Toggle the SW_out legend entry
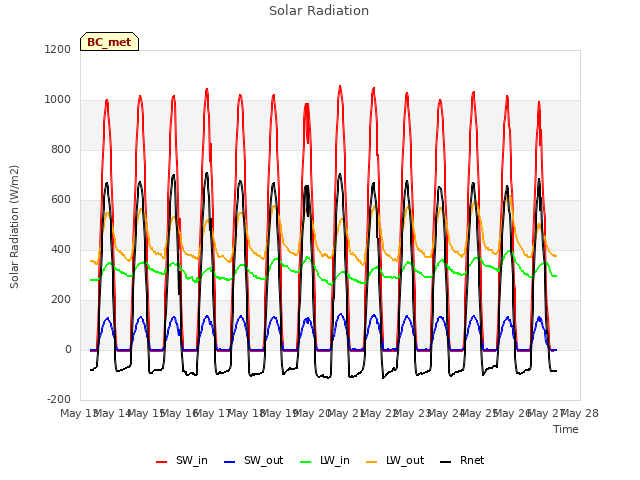Viewport: 640px width, 480px height. coord(253,461)
